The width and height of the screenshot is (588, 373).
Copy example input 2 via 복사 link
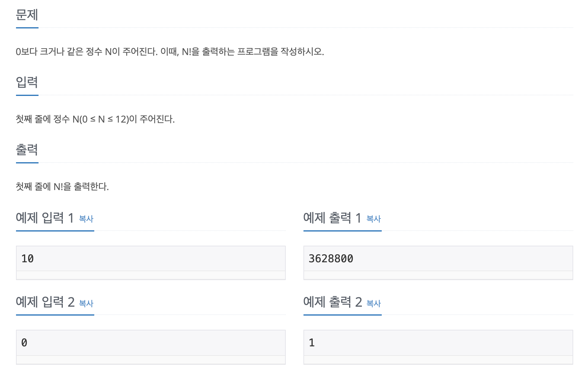[86, 303]
